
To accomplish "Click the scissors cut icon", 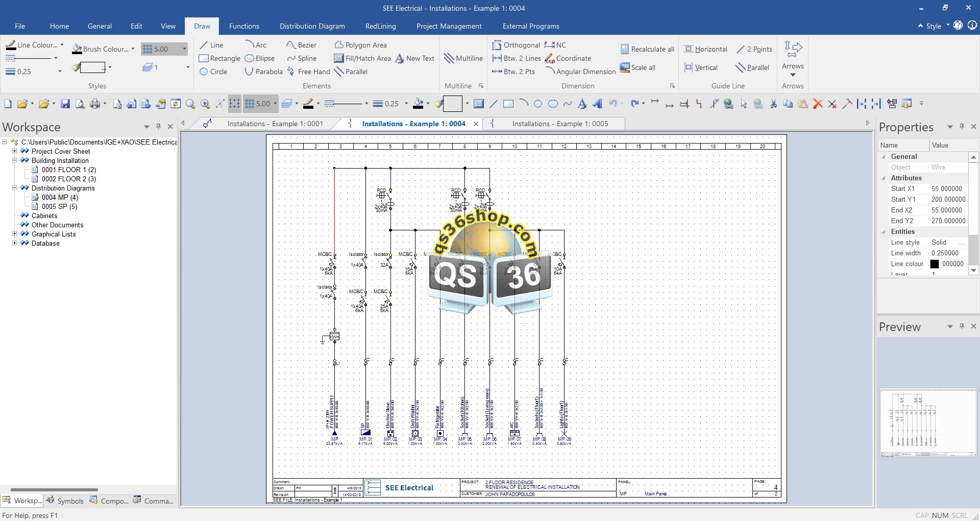I will [x=773, y=104].
